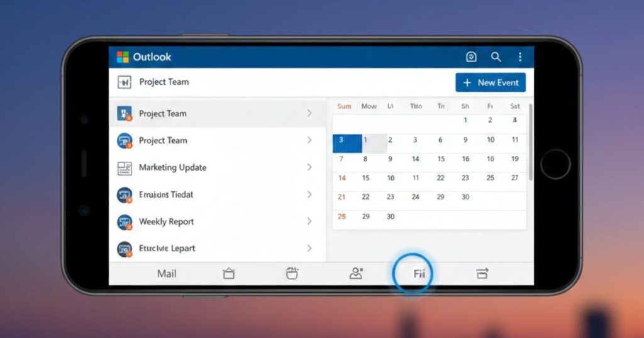Select date 27 in the calendar
Viewport: 644px width, 338px height.
click(515, 178)
